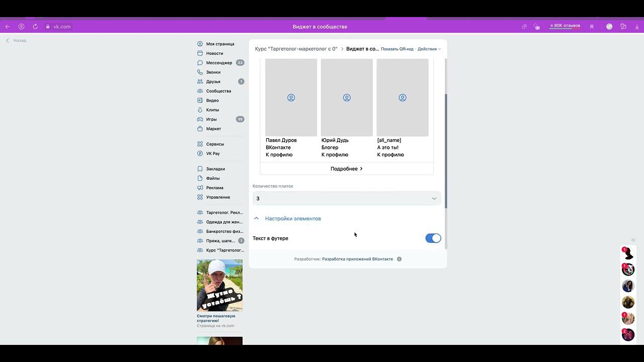Open browser downloads icon
This screenshot has height=362, width=644.
click(637, 27)
